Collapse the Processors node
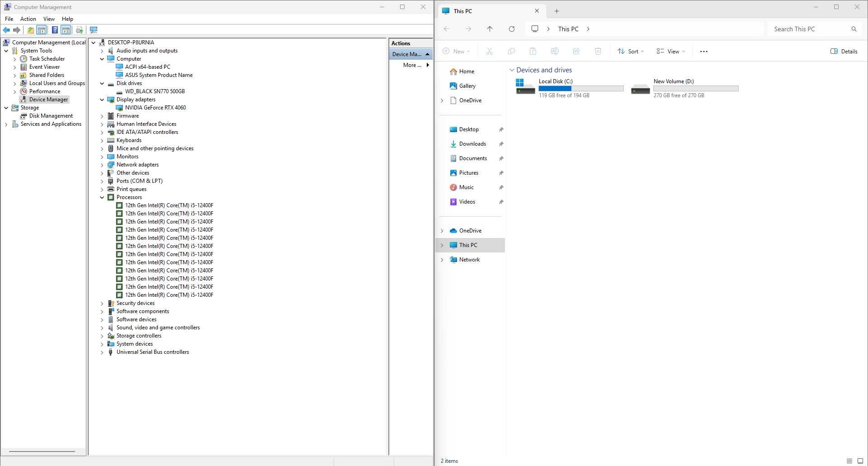The image size is (868, 466). (x=102, y=197)
